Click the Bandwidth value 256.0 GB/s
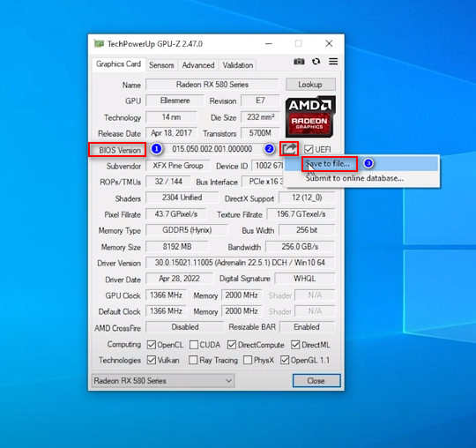This screenshot has width=476, height=448. 300,247
